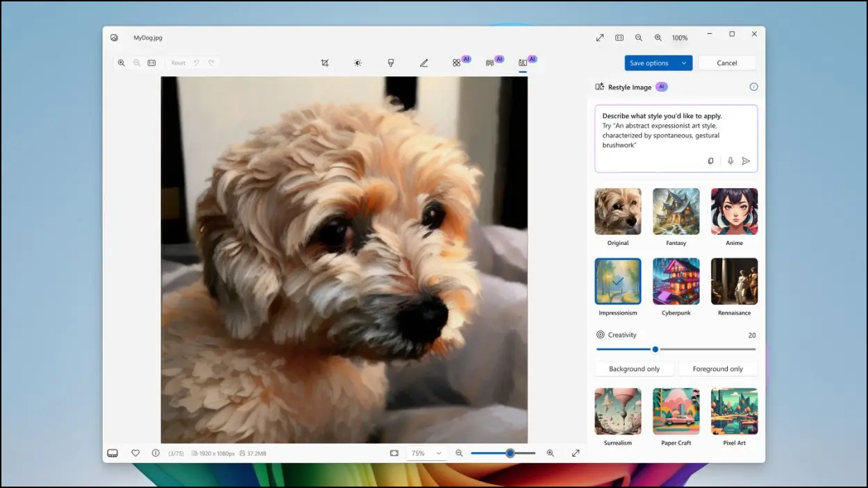Click the filmstrip icon in status bar
Screen dimensions: 868x488
coord(112,453)
